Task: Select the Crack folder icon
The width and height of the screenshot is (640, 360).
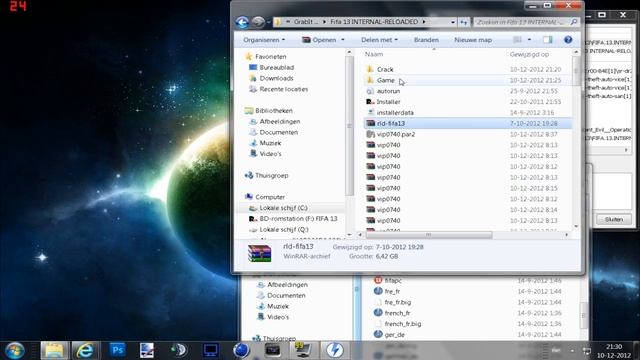Action: [370, 69]
